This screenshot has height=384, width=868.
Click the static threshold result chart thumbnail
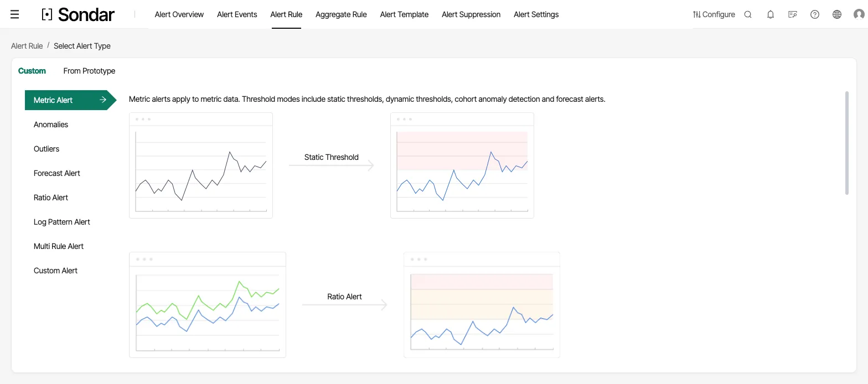point(462,165)
